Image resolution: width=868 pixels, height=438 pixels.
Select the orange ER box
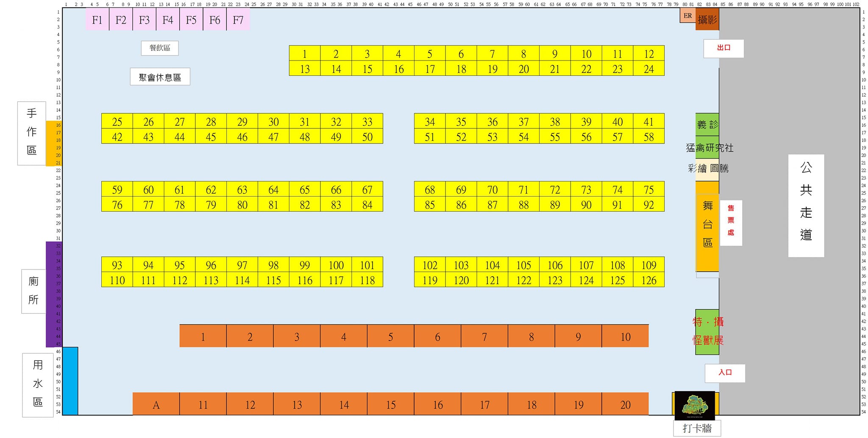coord(687,16)
